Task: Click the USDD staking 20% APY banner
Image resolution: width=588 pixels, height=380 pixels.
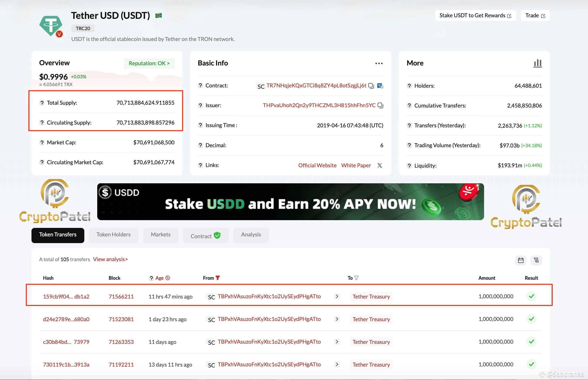Action: [290, 202]
